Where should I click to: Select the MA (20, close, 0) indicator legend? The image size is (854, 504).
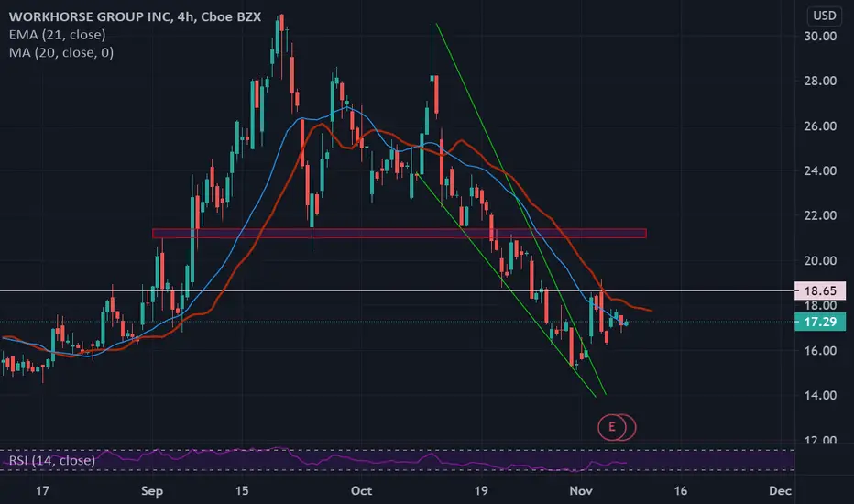pyautogui.click(x=61, y=53)
